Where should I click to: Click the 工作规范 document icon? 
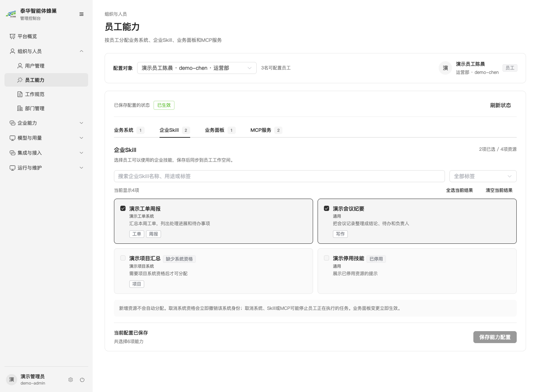[x=20, y=94]
